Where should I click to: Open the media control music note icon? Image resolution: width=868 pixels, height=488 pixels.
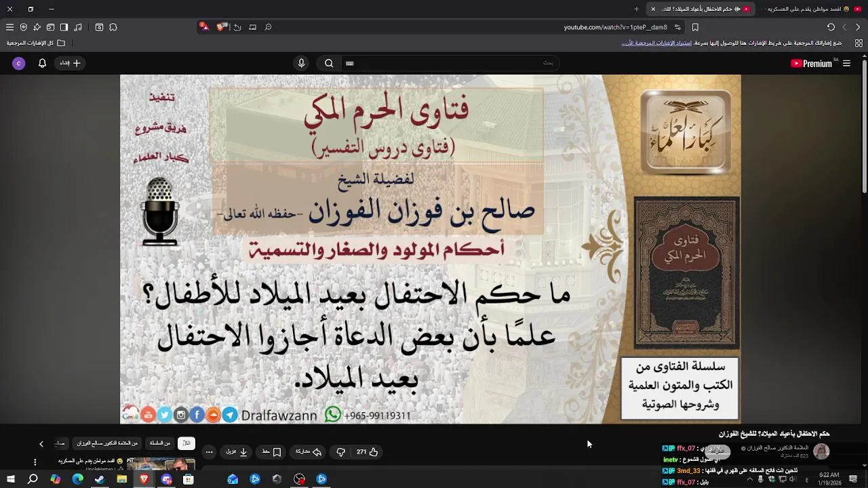coord(78,27)
